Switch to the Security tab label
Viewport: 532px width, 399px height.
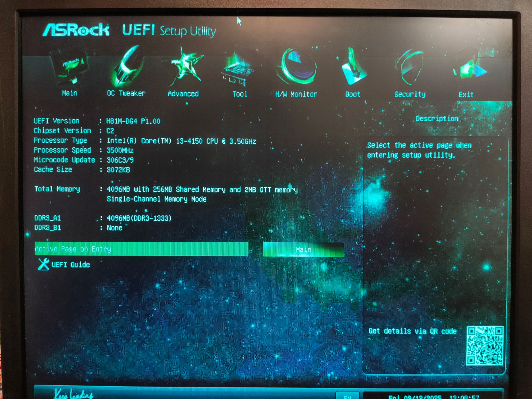[x=410, y=94]
